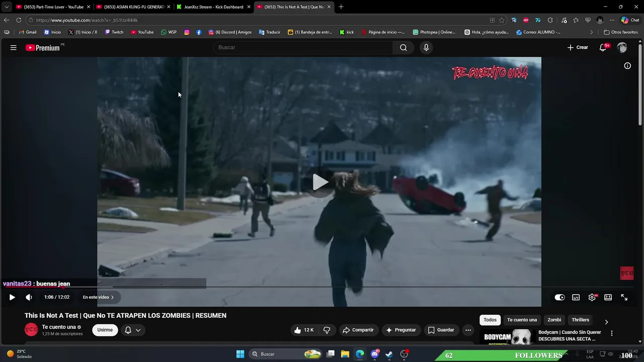Open player settings gear
The image size is (644, 362).
click(592, 297)
